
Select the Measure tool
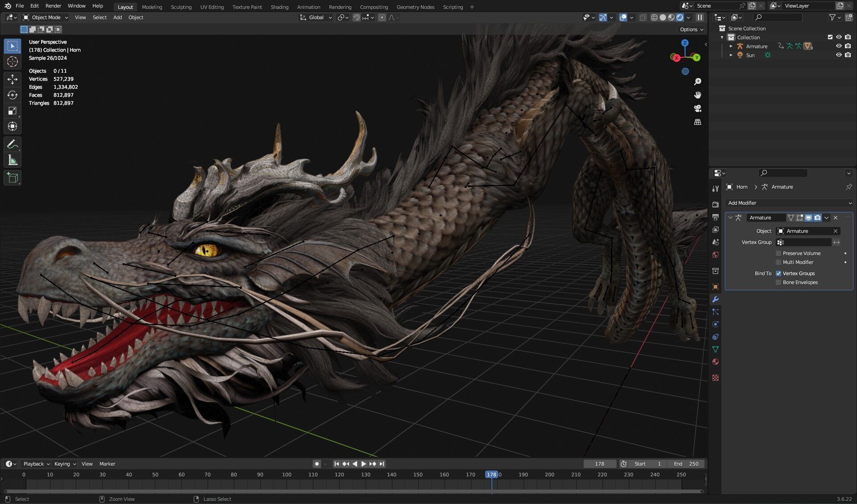pos(12,160)
